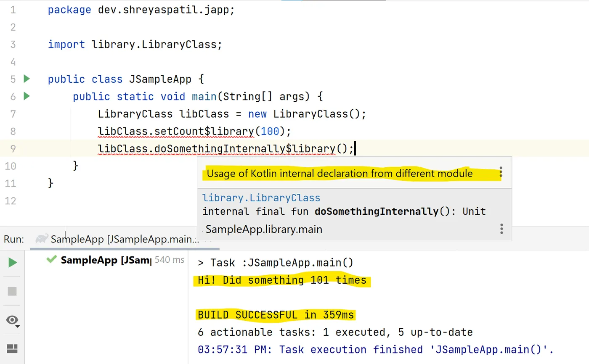
Task: Click line number 9 in the gutter
Action: 13,148
